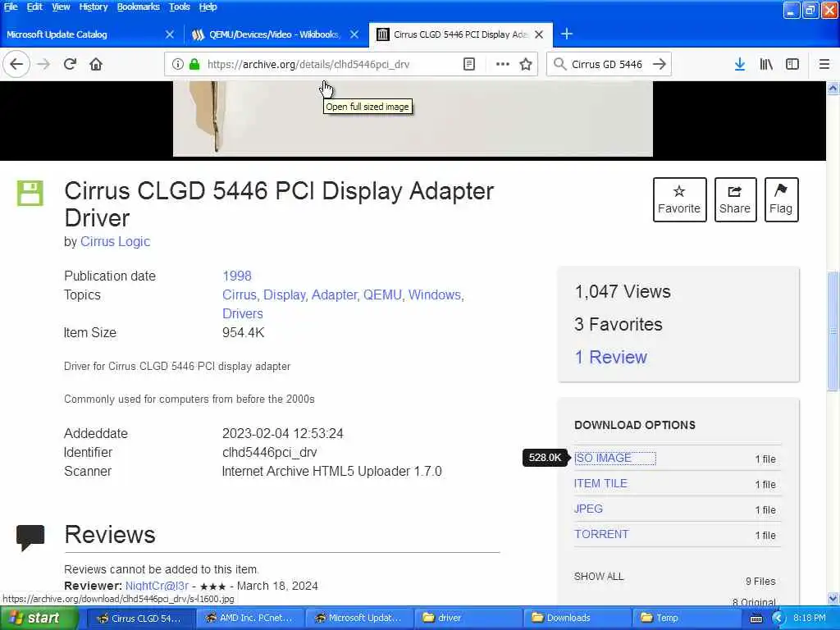Switch to Microsoft Update taskbar window
Viewport: 840px width, 630px height.
(x=359, y=618)
